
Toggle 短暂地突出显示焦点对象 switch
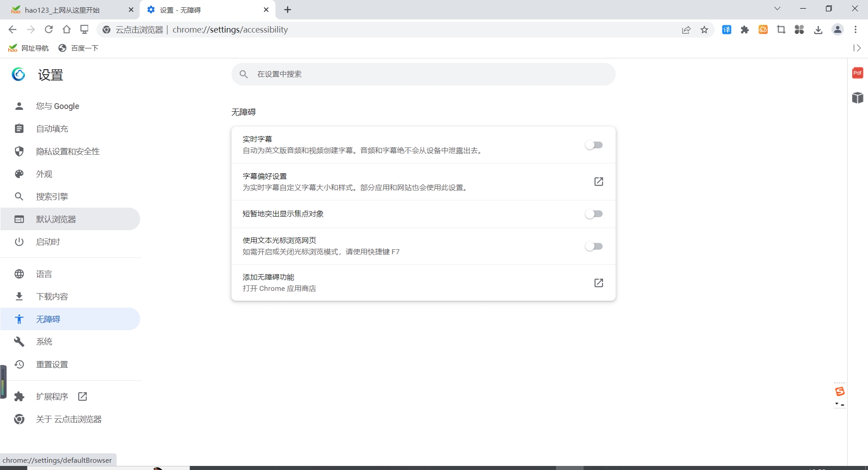(594, 214)
